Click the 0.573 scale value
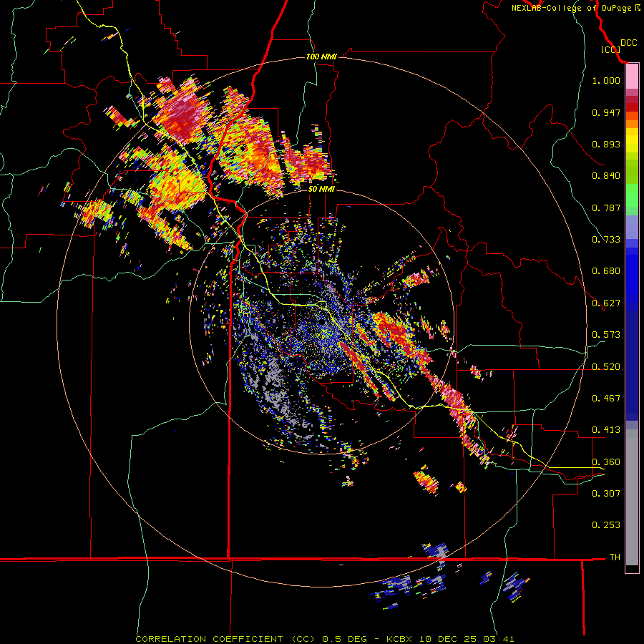This screenshot has width=644, height=644. (x=606, y=335)
